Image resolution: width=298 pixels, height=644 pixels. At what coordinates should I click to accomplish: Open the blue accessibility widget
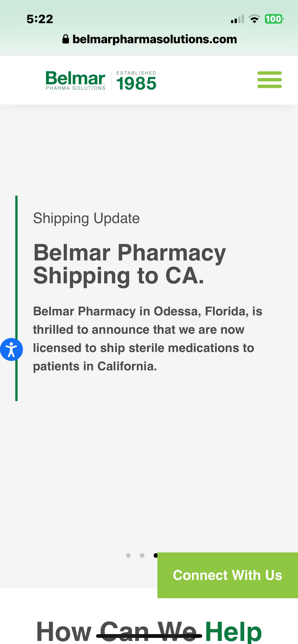click(x=11, y=349)
